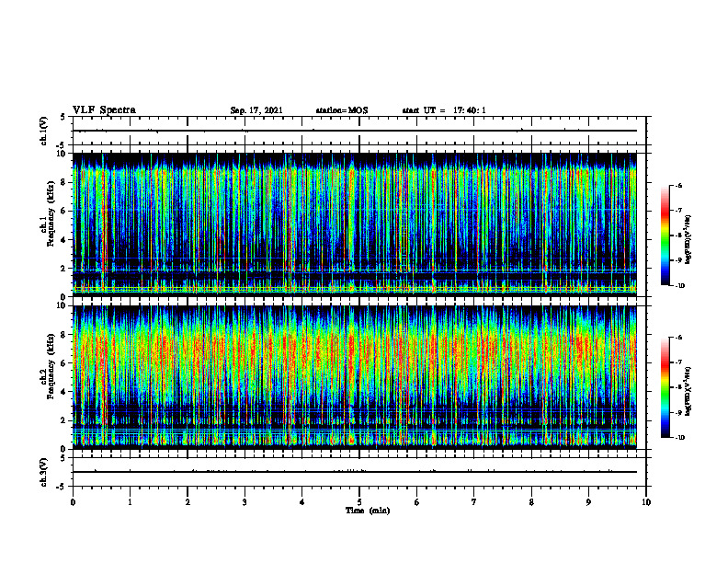Click time axis tick label "0"
This screenshot has height=563, width=728.
pos(73,502)
